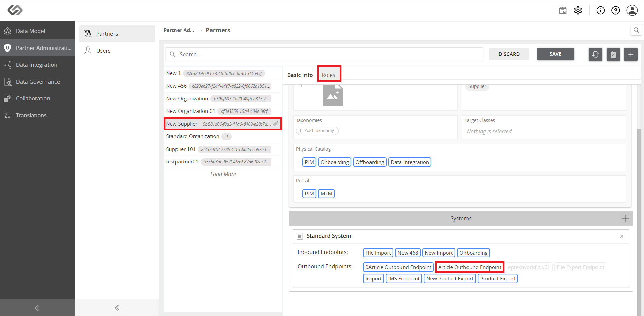Viewport: 644px width, 316px height.
Task: Toggle Article Outbound Endpoint tag
Action: pyautogui.click(x=470, y=267)
